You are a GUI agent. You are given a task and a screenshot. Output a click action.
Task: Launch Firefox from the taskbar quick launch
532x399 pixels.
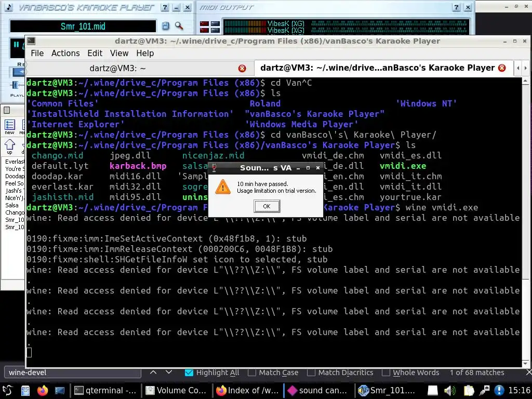tap(43, 391)
